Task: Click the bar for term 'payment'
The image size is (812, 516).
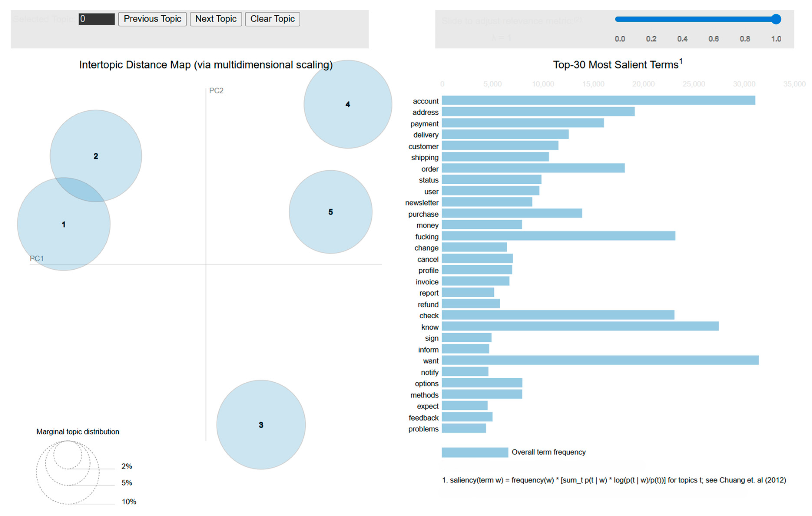Action: (x=523, y=123)
